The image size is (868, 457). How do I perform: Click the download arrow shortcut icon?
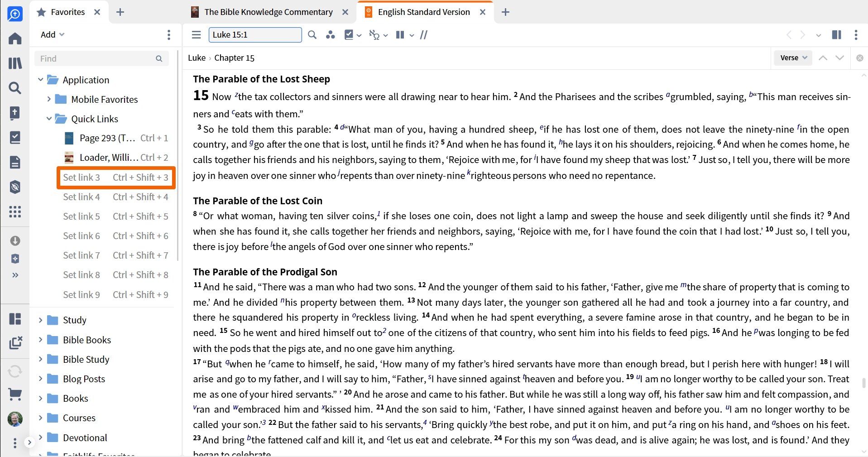[15, 241]
